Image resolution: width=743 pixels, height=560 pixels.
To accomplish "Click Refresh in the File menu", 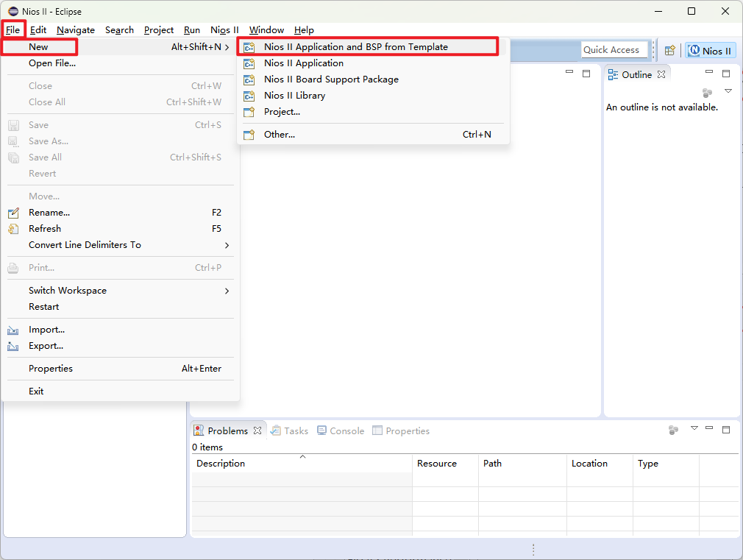I will tap(121, 229).
